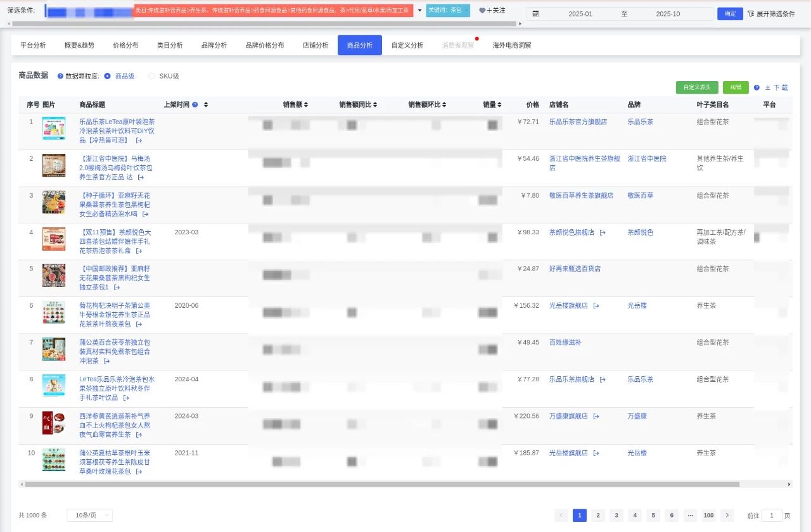The height and width of the screenshot is (532, 811).
Task: Open the 乐品乐茶官方旗舰店 store link
Action: [x=578, y=122]
